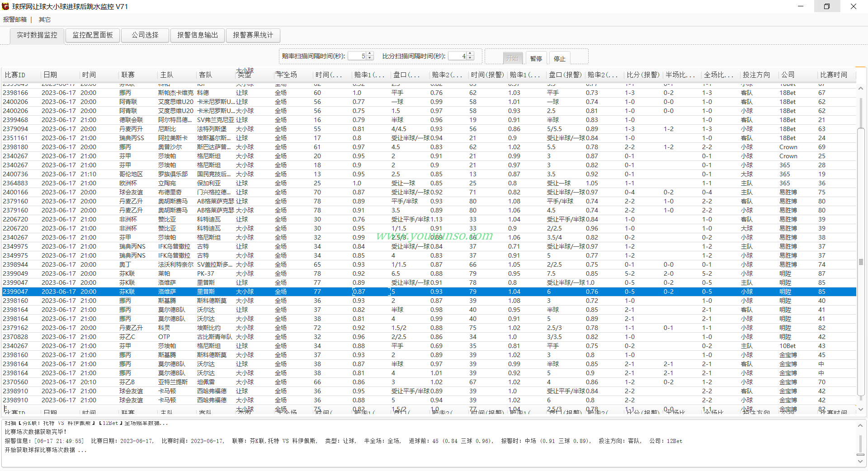This screenshot has width=868, height=471.
Task: Restore down the application window
Action: click(x=827, y=6)
